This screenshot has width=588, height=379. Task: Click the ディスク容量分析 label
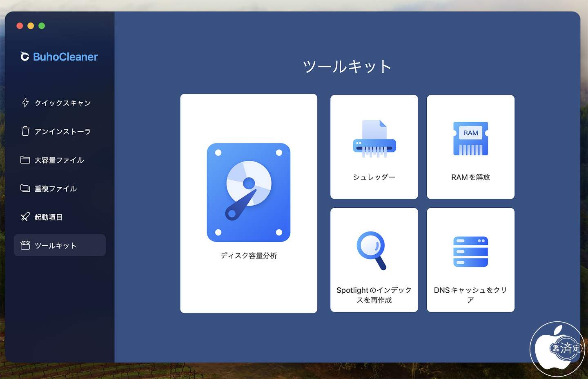(249, 256)
